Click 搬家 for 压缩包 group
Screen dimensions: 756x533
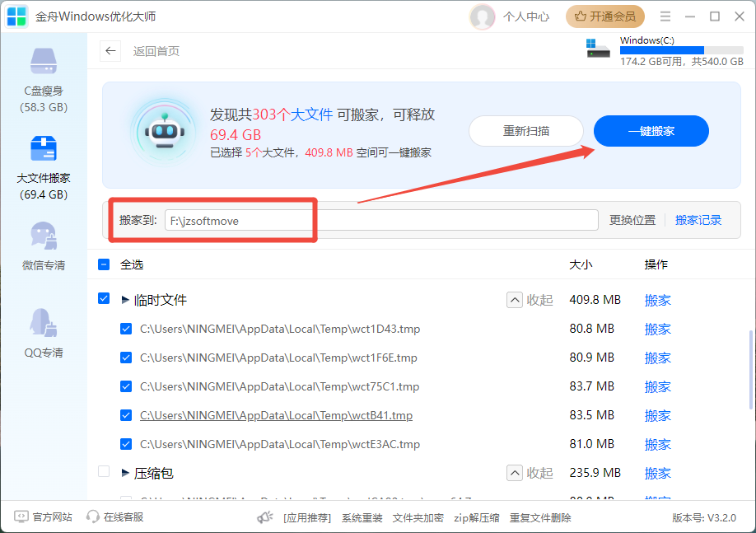[x=658, y=473]
